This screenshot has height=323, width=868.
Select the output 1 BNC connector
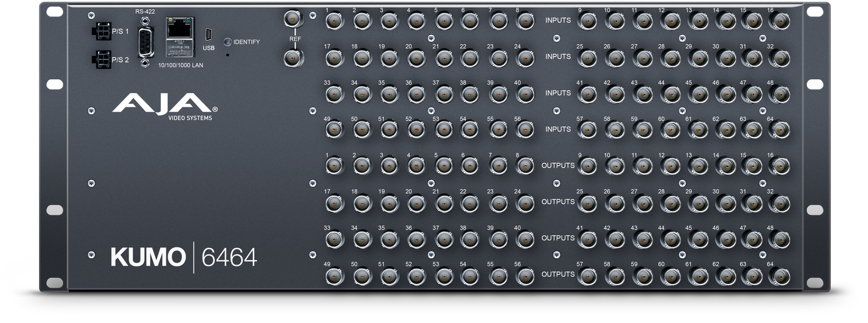334,166
